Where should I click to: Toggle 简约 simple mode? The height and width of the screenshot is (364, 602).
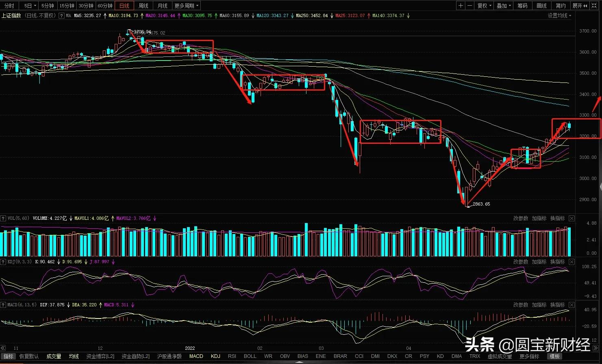click(561, 6)
